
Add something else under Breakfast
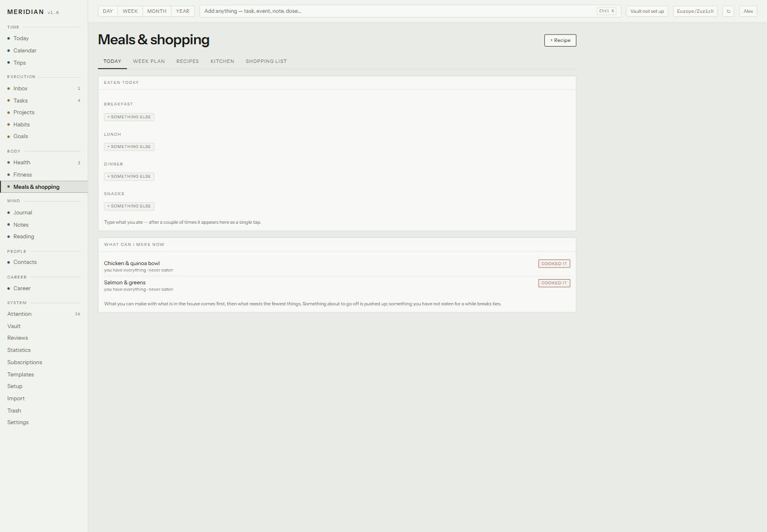click(x=129, y=117)
